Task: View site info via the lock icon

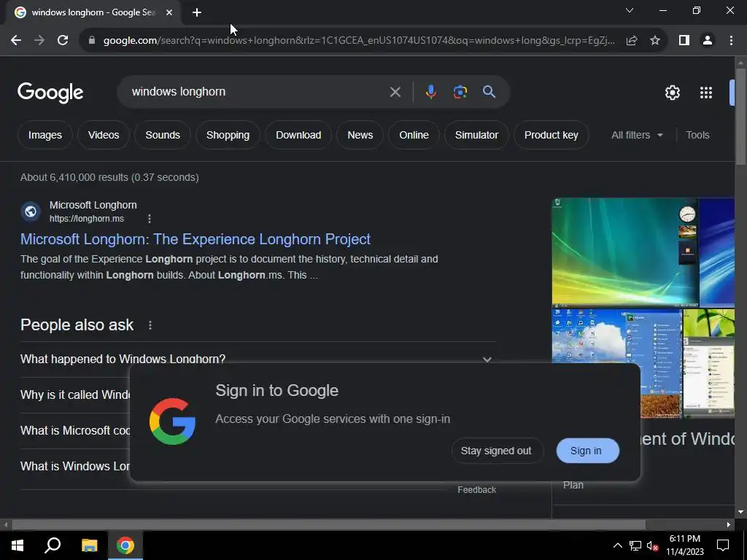Action: click(x=91, y=41)
